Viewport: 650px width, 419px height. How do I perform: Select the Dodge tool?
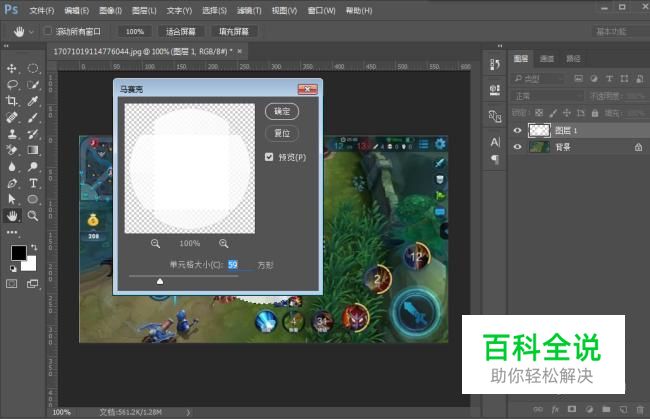tap(33, 167)
